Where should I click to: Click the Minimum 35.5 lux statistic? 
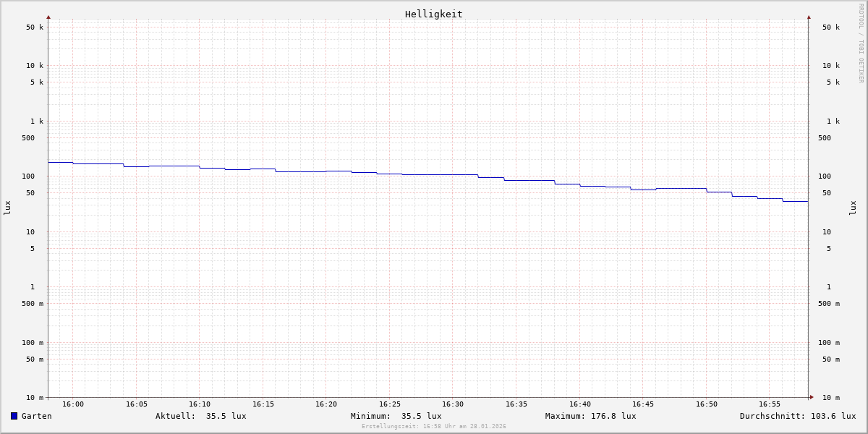[396, 416]
